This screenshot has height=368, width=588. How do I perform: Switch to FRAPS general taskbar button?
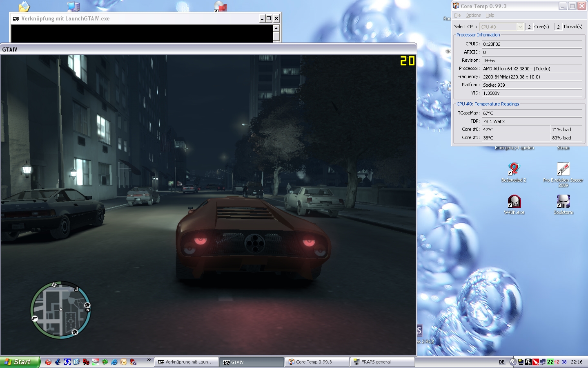pyautogui.click(x=382, y=362)
